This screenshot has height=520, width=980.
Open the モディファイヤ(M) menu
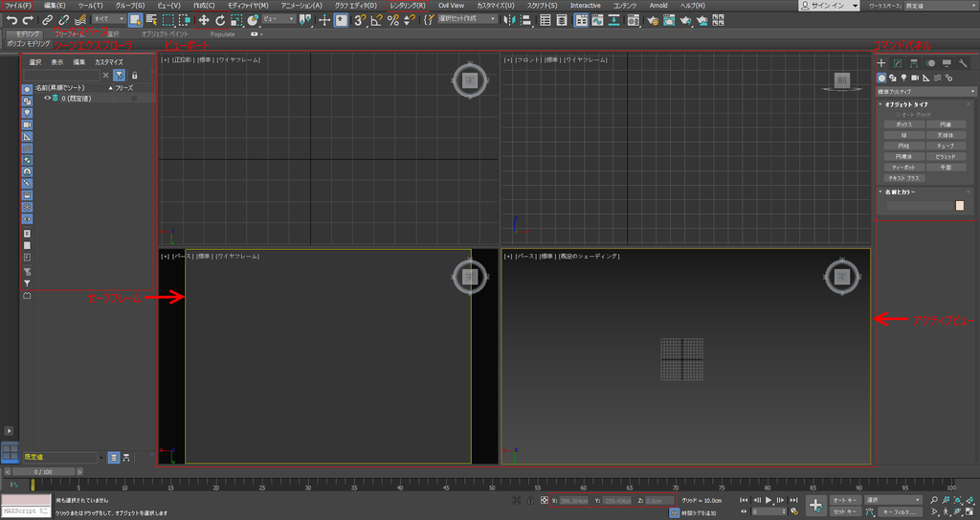(248, 5)
